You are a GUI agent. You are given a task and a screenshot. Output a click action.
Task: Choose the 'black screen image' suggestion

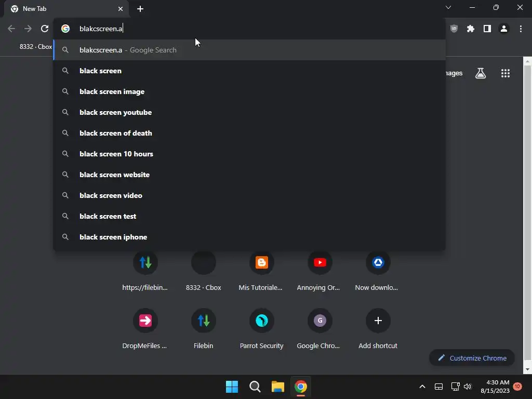(x=249, y=91)
